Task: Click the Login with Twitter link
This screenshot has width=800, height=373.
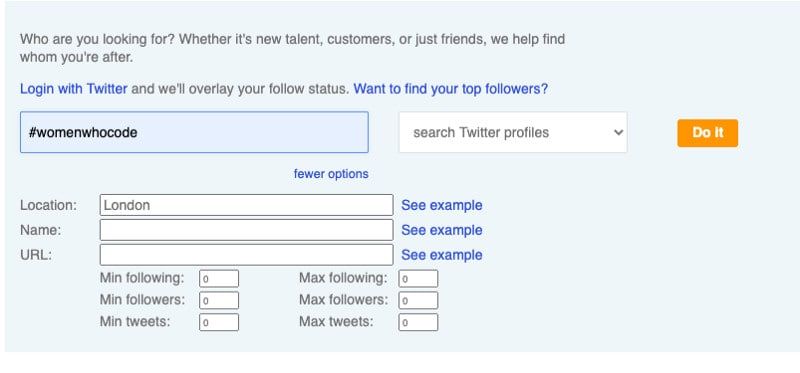Action: coord(73,89)
